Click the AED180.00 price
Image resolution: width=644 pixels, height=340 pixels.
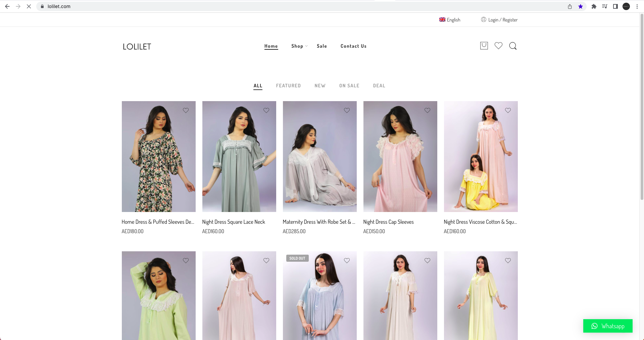point(133,231)
